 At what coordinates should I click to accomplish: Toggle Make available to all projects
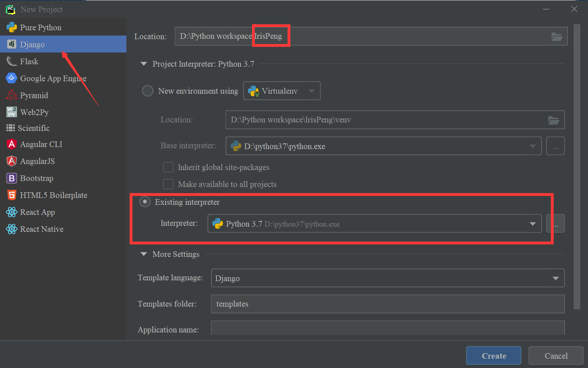pyautogui.click(x=168, y=184)
